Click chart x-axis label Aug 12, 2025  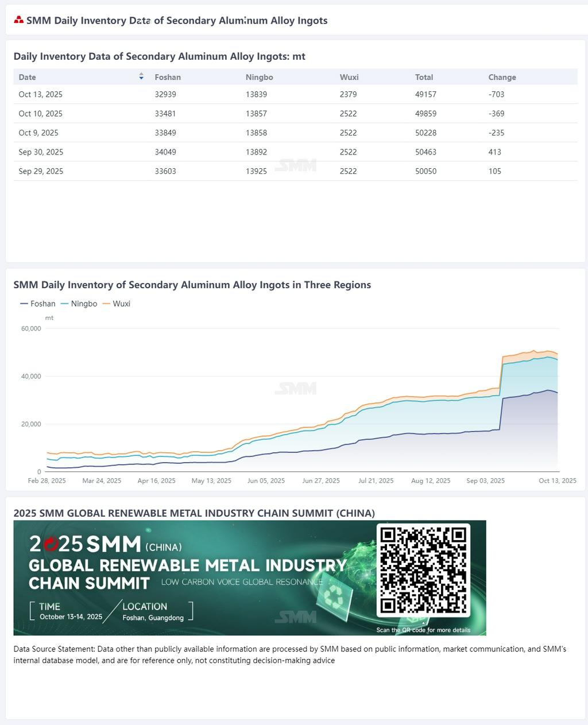click(431, 480)
